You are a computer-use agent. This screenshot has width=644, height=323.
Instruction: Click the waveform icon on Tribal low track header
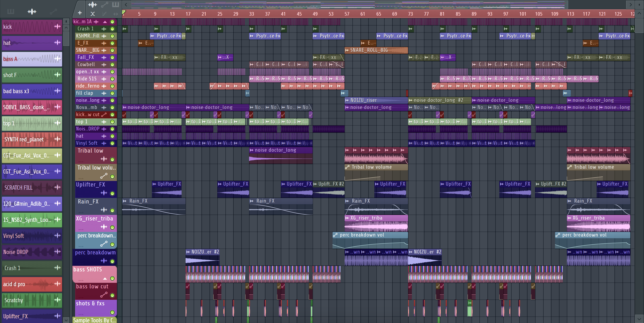104,159
